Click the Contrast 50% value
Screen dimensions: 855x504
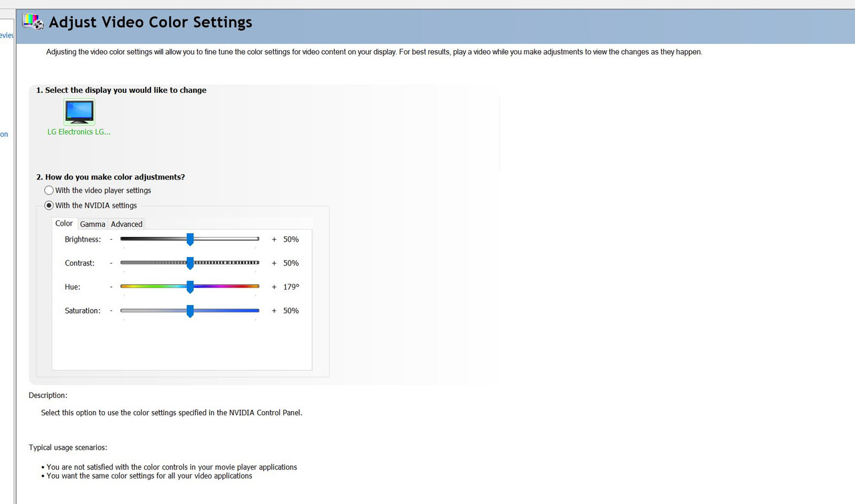[291, 263]
